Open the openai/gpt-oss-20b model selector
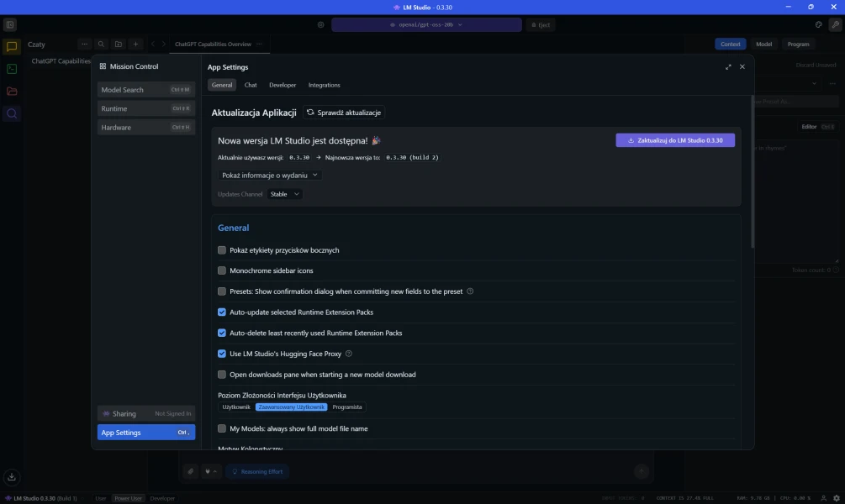The width and height of the screenshot is (845, 504). pos(425,25)
